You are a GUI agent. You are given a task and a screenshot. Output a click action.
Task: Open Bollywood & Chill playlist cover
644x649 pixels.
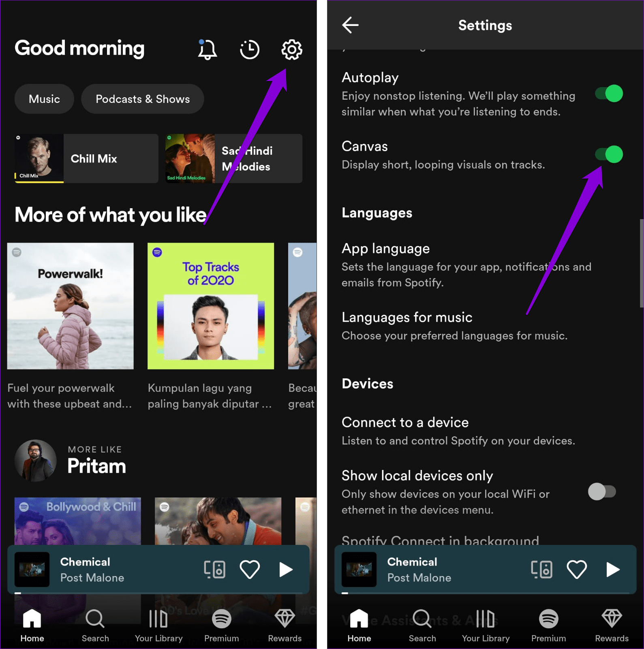pos(78,521)
